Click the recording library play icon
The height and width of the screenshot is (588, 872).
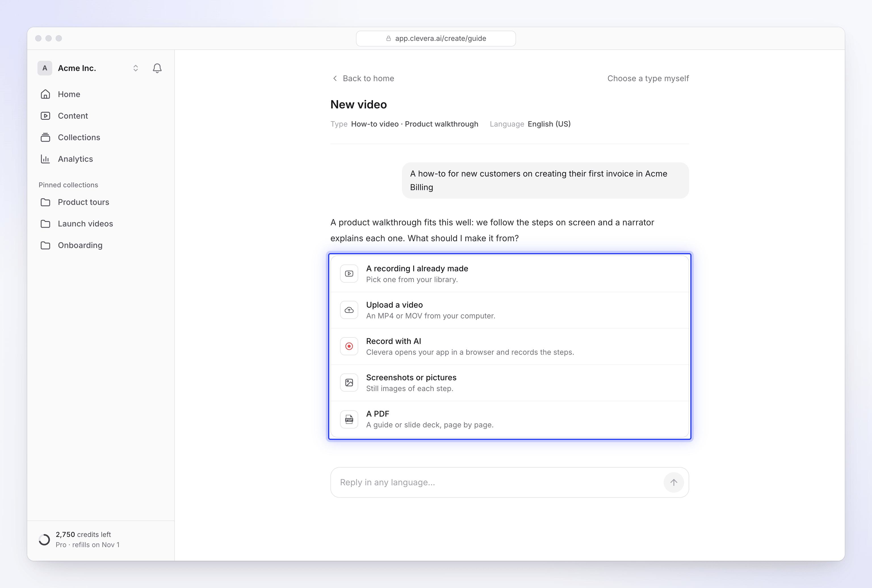click(349, 274)
